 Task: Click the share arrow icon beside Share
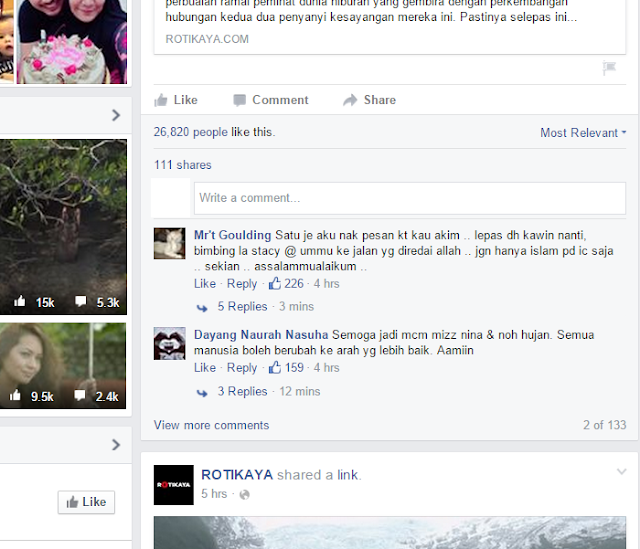click(350, 100)
